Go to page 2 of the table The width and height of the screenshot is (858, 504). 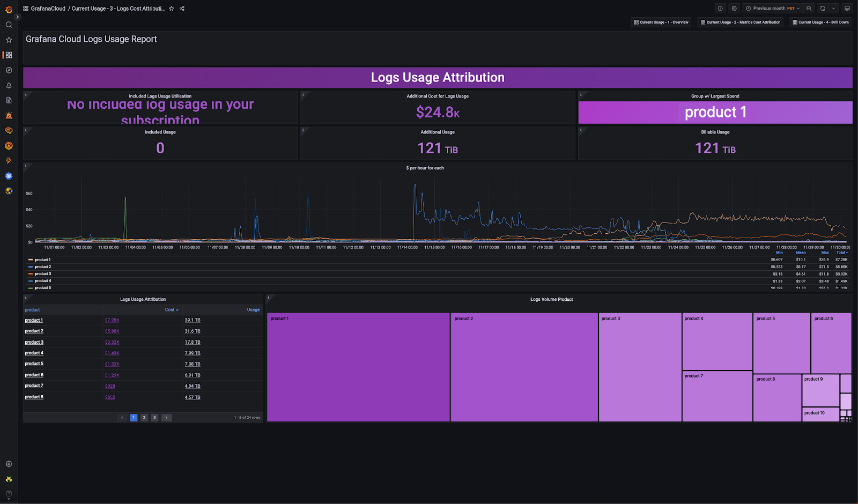point(144,418)
